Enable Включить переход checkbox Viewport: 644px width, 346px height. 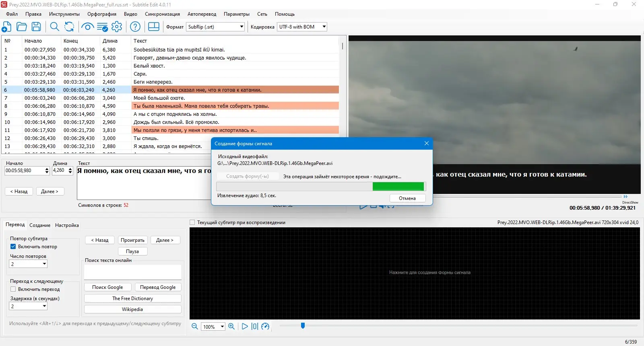tap(13, 289)
